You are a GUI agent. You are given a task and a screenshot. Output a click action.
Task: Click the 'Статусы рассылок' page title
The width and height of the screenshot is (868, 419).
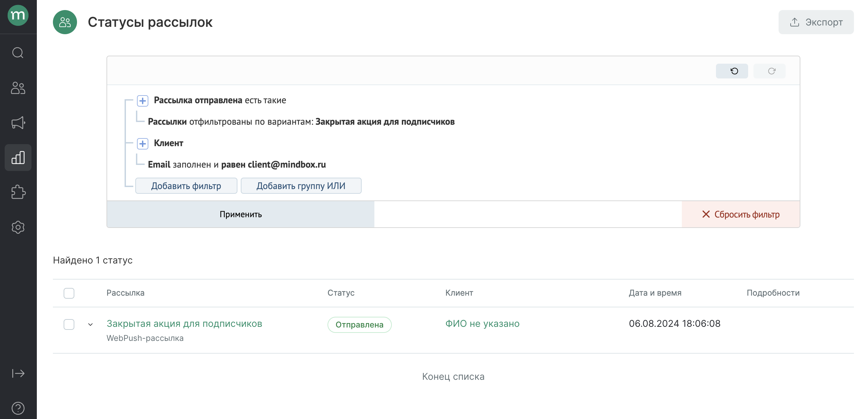point(150,22)
